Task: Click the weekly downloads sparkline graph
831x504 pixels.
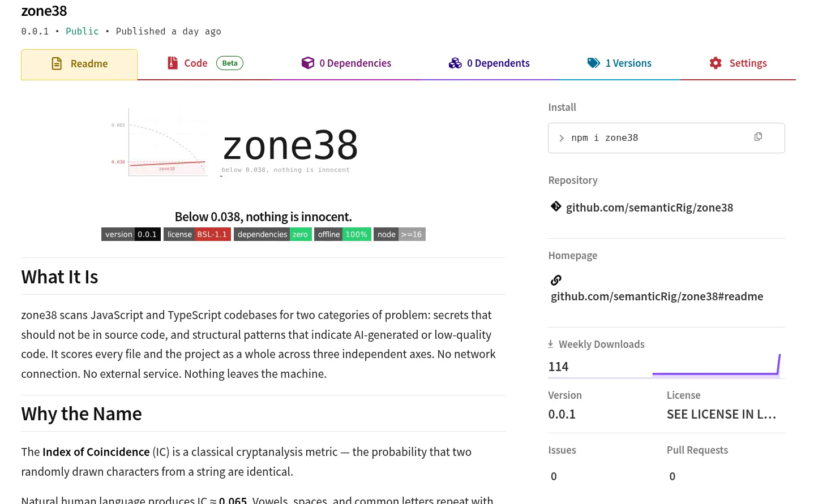Action: point(716,365)
